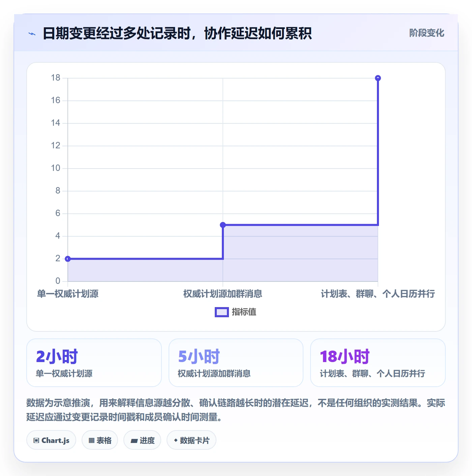Click the note paragraph starting 数据为示意推演
The image size is (472, 476).
(x=236, y=410)
